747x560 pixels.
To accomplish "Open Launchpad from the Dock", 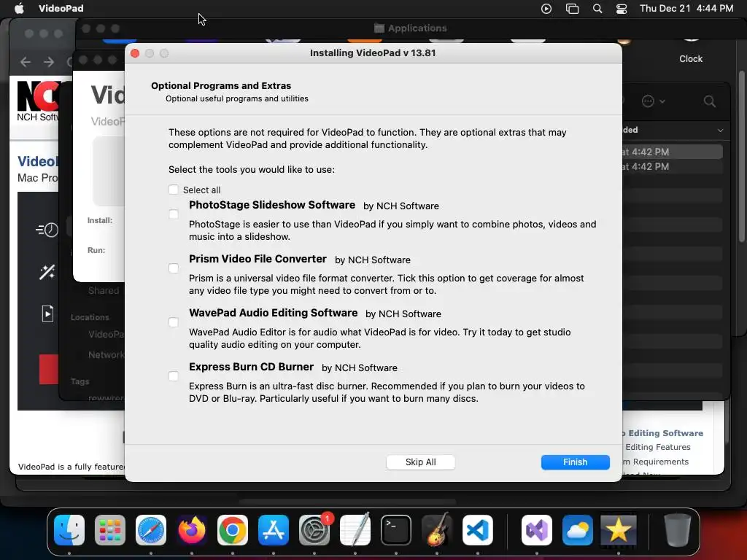I will coord(110,530).
